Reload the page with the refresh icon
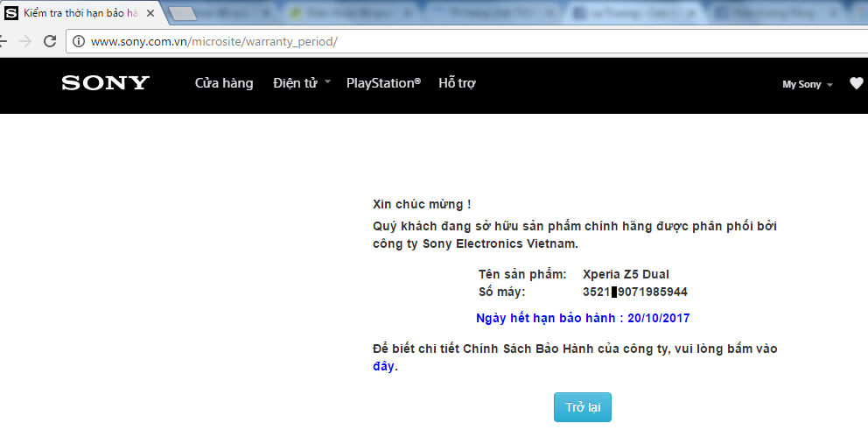This screenshot has width=868, height=437. tap(50, 41)
